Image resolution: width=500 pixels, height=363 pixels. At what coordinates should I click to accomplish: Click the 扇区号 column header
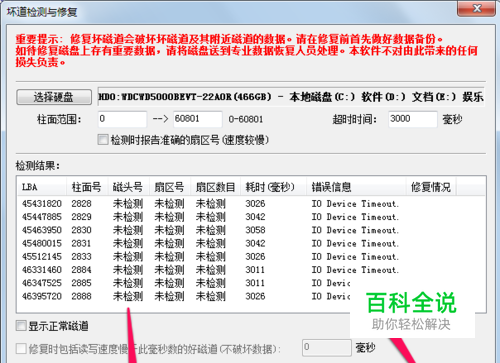(170, 187)
